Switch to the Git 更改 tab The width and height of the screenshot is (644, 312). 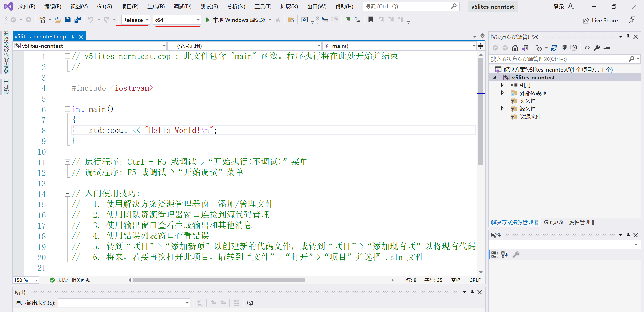pyautogui.click(x=554, y=222)
